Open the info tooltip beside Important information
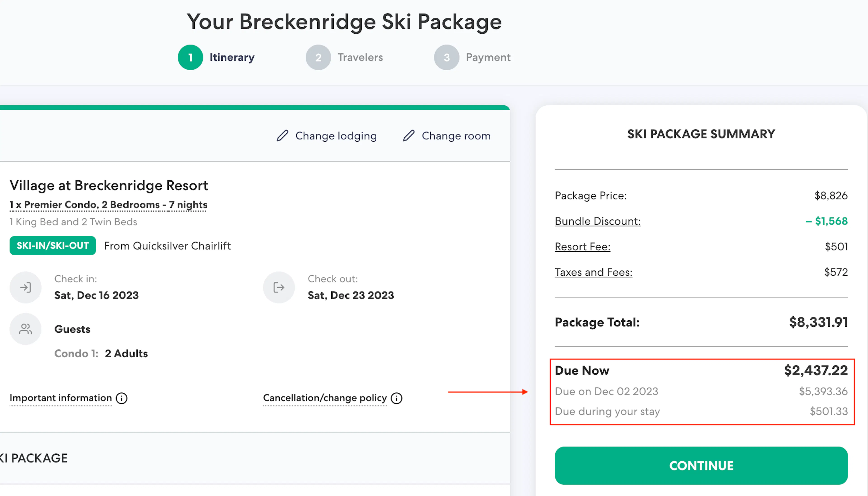Image resolution: width=868 pixels, height=496 pixels. pyautogui.click(x=122, y=398)
